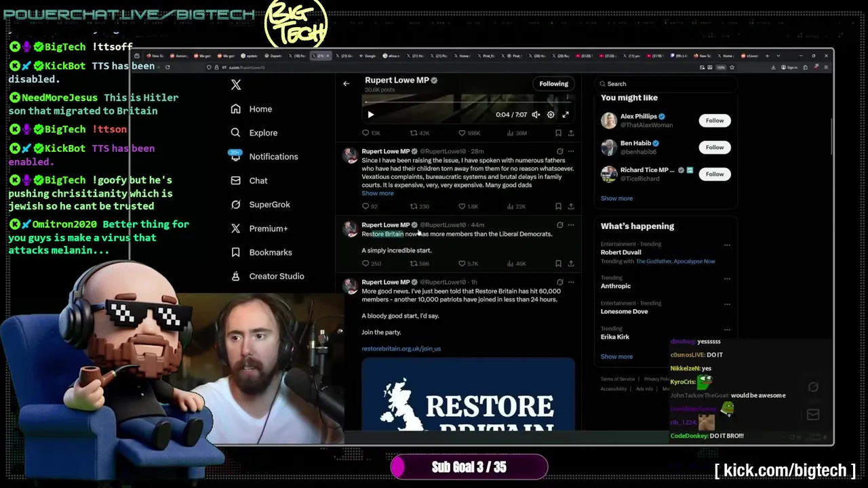Expand the 'numerous fathers' post with Show more

[x=378, y=194]
